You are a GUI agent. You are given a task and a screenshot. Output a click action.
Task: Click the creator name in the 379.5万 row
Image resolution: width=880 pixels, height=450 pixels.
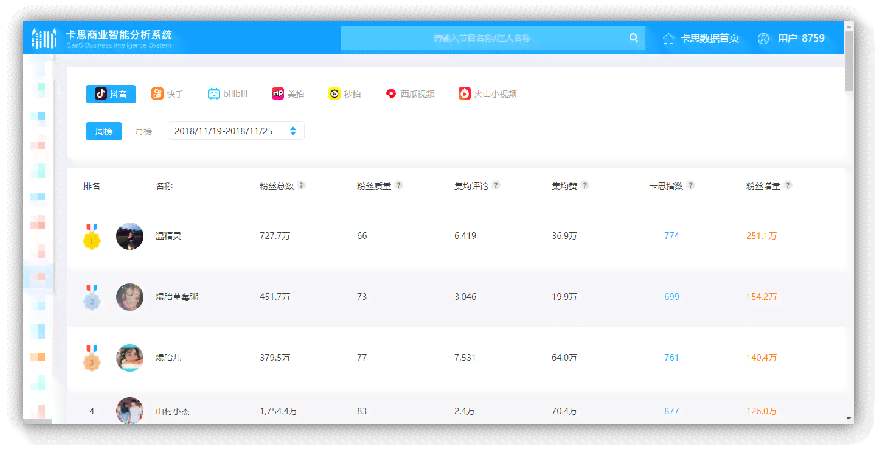point(168,357)
